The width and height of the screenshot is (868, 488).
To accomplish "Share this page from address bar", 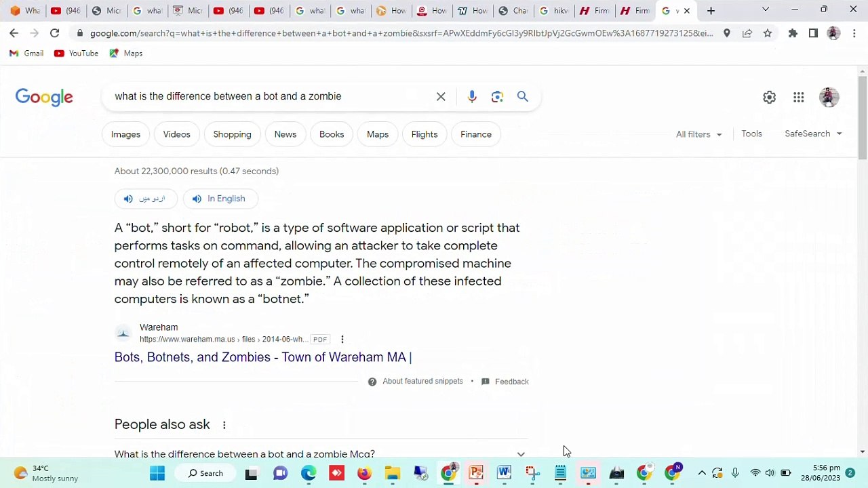I will pos(747,33).
